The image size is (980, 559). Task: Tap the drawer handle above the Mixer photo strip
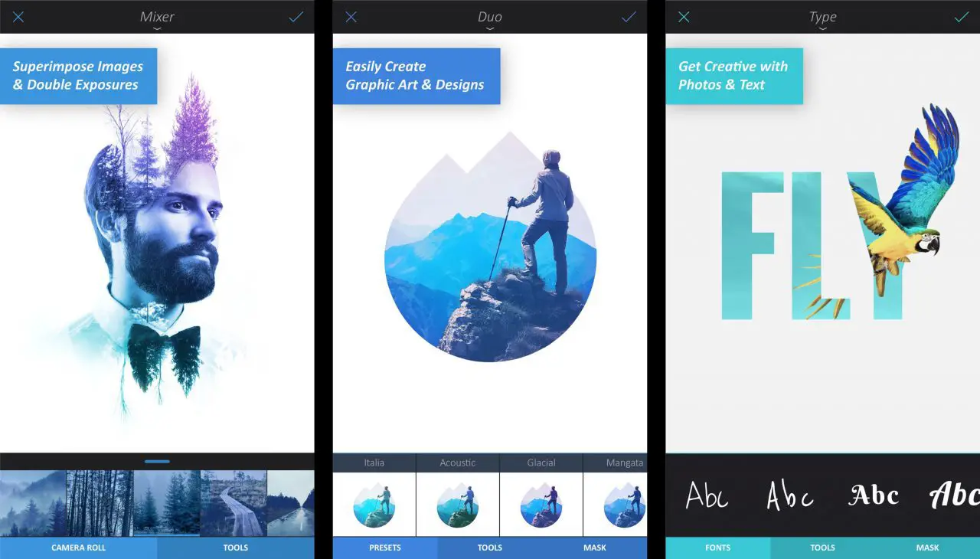click(x=157, y=461)
